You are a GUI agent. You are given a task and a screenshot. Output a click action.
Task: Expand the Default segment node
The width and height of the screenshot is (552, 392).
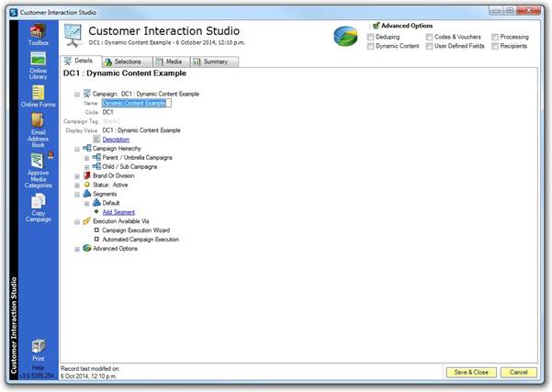pyautogui.click(x=86, y=204)
